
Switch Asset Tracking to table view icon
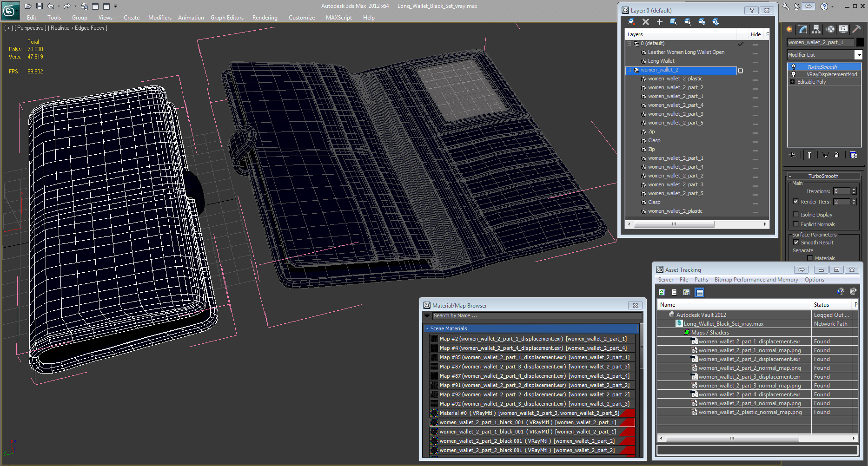(699, 292)
